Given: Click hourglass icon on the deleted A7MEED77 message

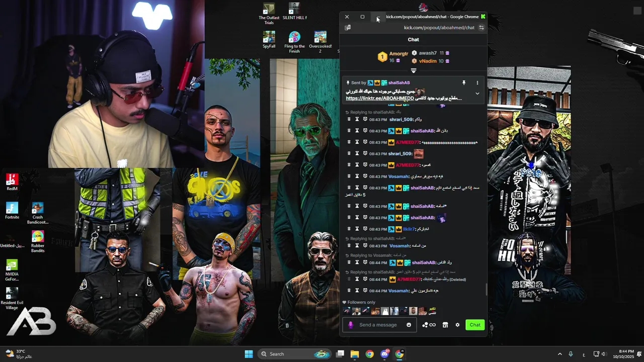Looking at the screenshot, I should click(357, 279).
